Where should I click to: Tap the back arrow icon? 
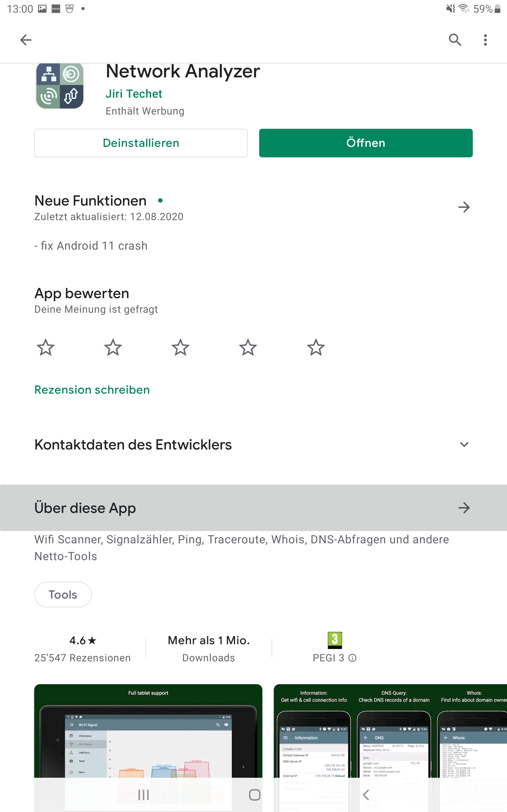pos(26,40)
